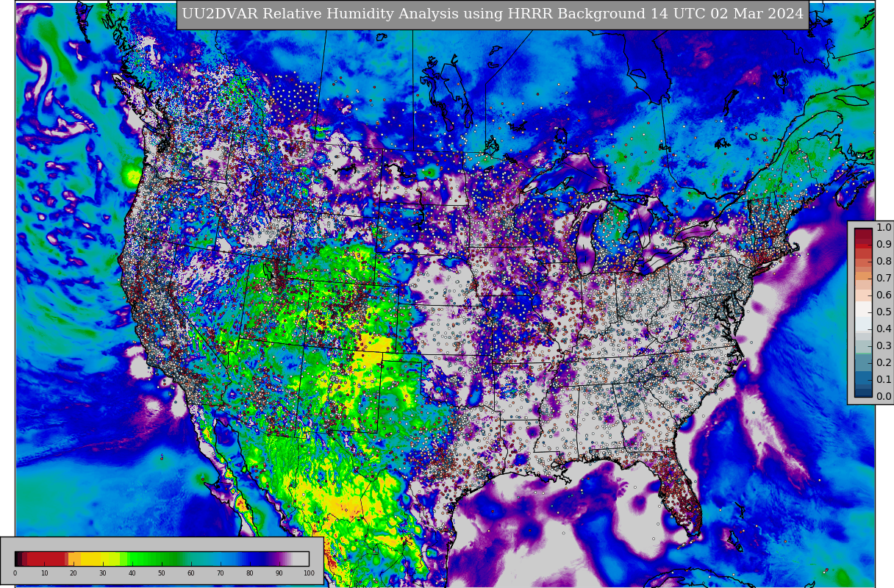The height and width of the screenshot is (588, 894).
Task: Click the '70' label under humidity colorbar
Action: point(221,573)
